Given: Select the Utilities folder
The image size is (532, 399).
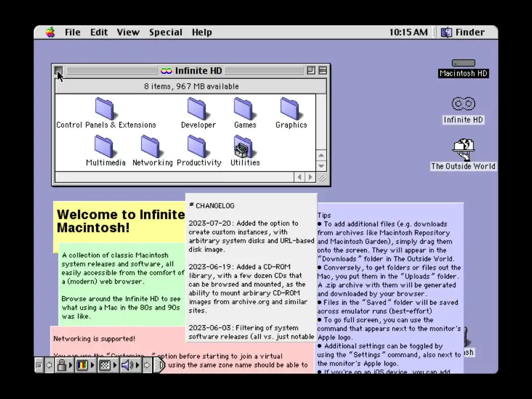Looking at the screenshot, I should (245, 151).
